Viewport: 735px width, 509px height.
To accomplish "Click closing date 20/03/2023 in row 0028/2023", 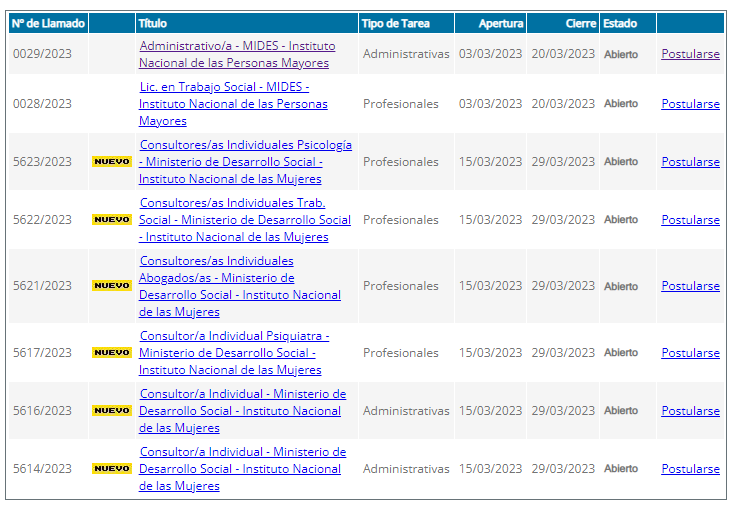I will click(x=563, y=104).
